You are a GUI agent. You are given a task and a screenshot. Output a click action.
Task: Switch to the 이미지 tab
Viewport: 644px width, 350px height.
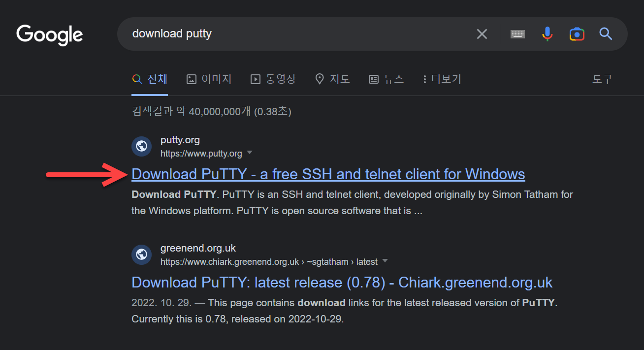coord(209,79)
